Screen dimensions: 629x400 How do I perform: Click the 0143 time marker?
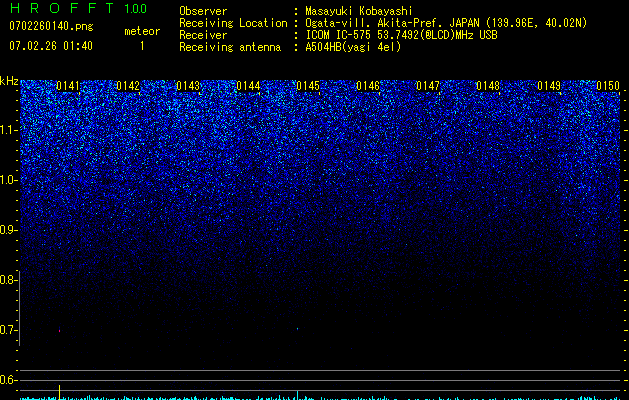[x=188, y=86]
